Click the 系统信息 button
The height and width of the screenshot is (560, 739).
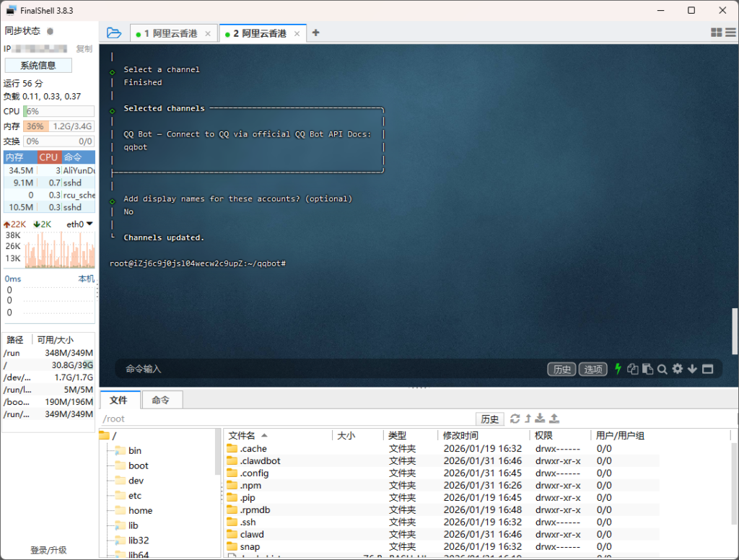[38, 66]
